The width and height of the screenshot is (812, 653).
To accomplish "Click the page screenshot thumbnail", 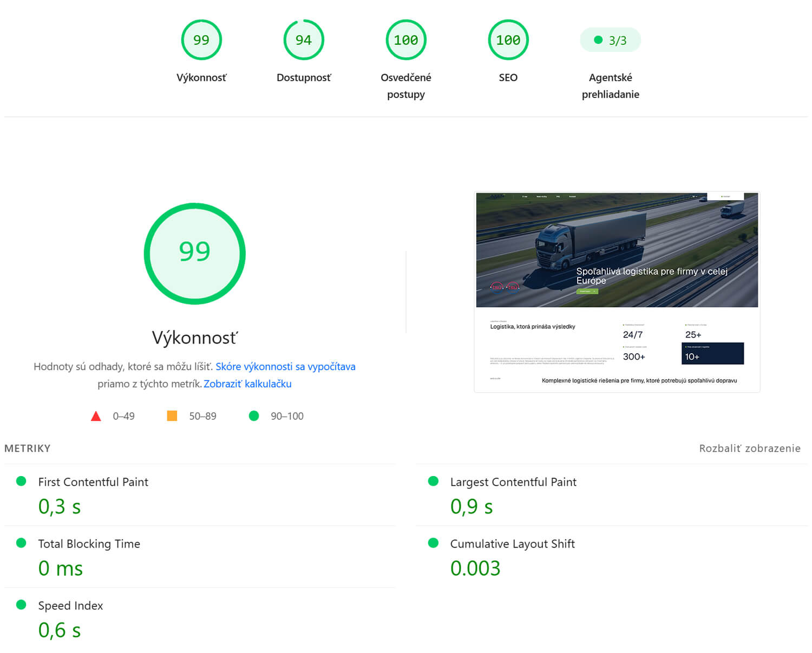I will (x=617, y=292).
